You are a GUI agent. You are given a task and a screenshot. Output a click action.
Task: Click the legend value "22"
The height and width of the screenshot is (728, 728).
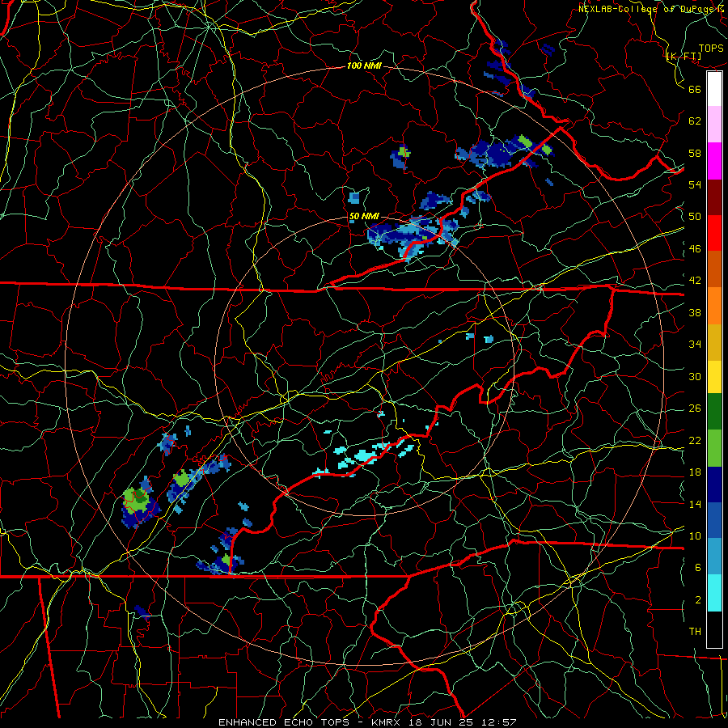pos(695,440)
